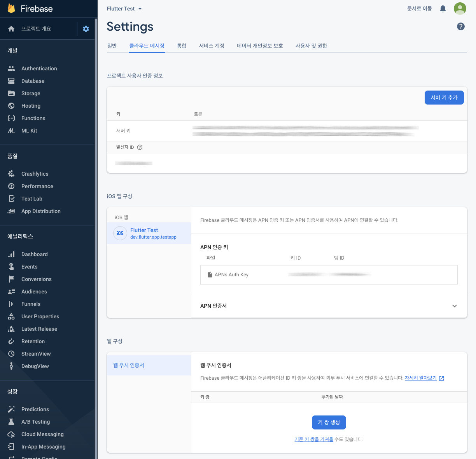Screen dimensions: 476x459
Task: Click the Cloud Messaging icon
Action: tap(11, 434)
